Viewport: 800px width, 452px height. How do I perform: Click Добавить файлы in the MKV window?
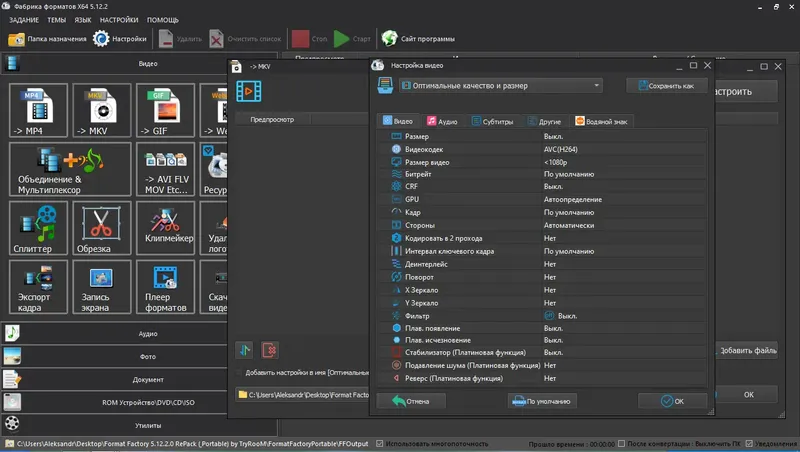coord(748,350)
